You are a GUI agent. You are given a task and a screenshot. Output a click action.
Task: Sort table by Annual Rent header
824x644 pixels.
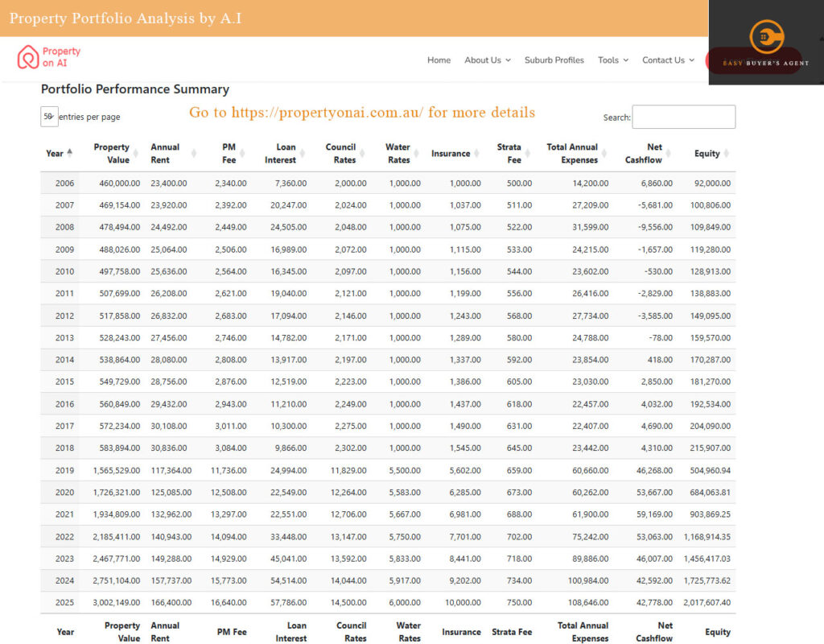coord(165,154)
